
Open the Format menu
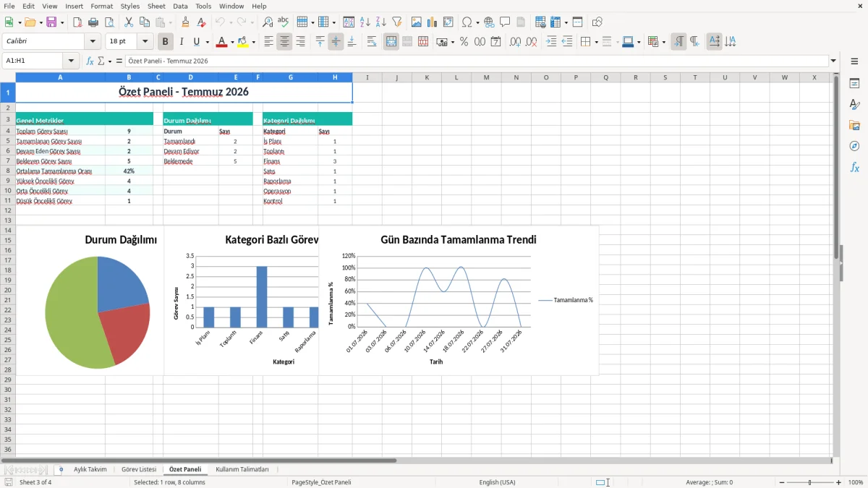[101, 6]
